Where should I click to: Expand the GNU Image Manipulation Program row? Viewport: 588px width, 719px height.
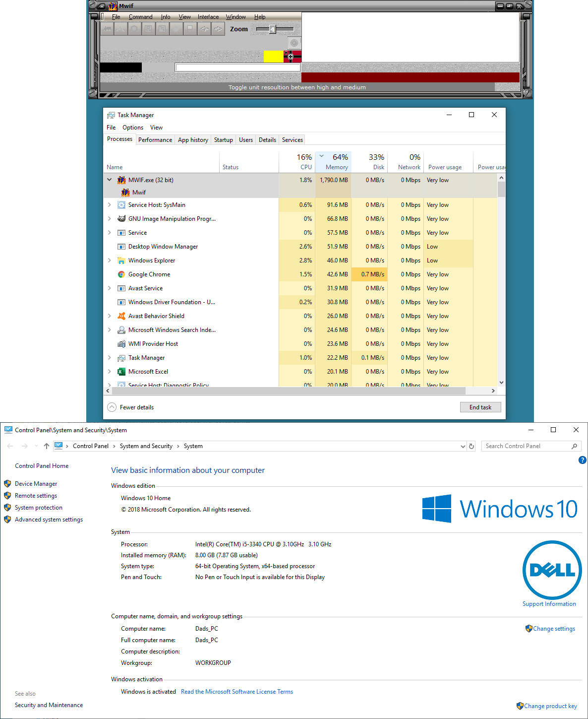tap(110, 219)
